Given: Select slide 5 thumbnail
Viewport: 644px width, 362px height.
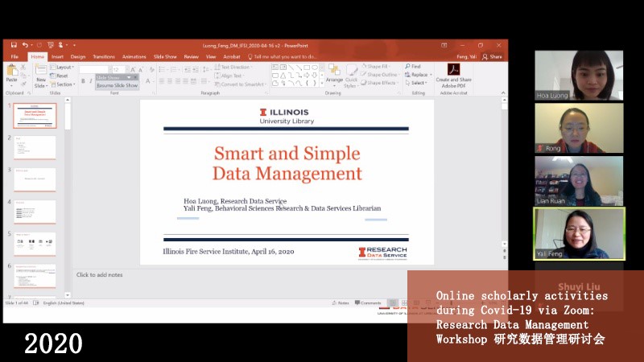Looking at the screenshot, I should tap(35, 244).
